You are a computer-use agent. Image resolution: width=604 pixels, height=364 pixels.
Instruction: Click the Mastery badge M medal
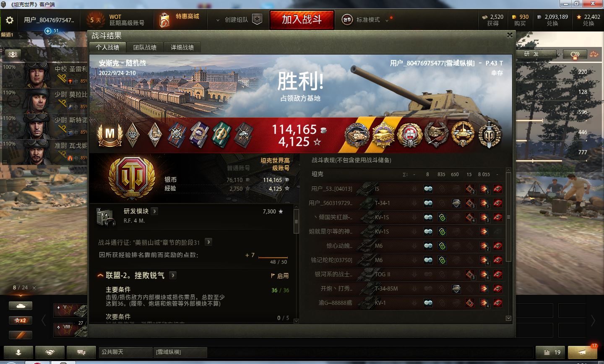pyautogui.click(x=110, y=134)
